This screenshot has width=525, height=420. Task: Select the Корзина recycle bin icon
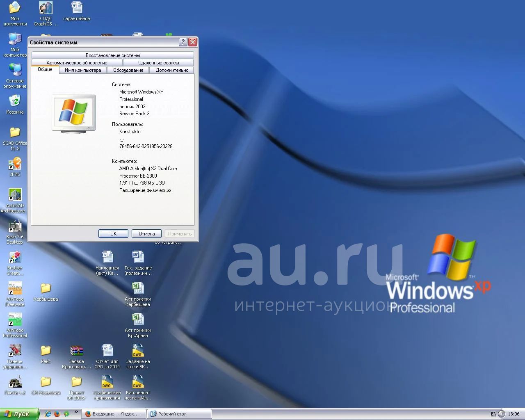click(15, 105)
